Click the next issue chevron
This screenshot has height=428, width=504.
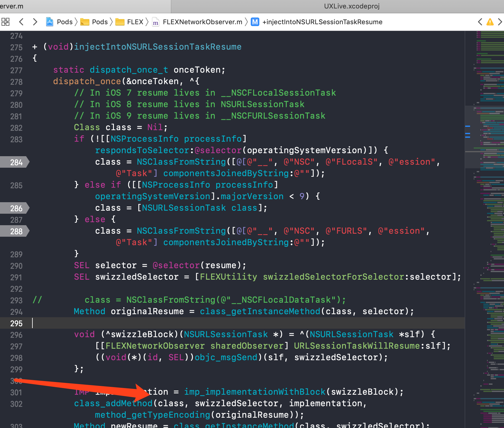[x=500, y=21]
